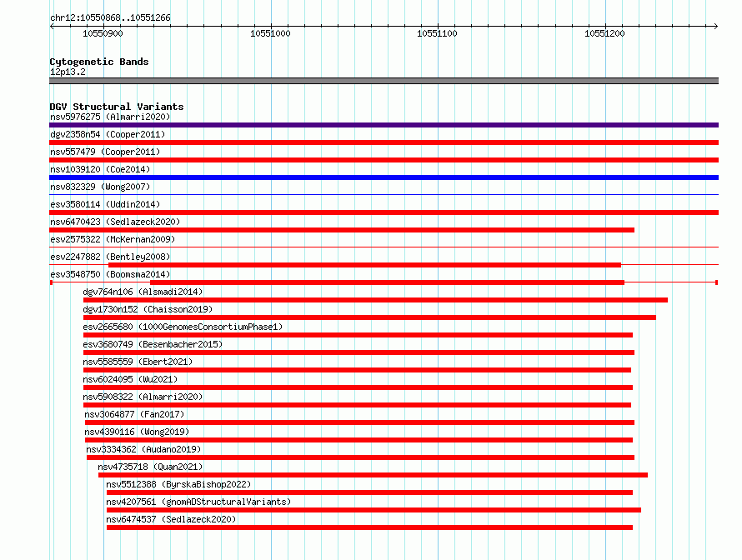The image size is (742, 560).
Task: Click the red esv3580114 variant bar
Action: click(384, 212)
